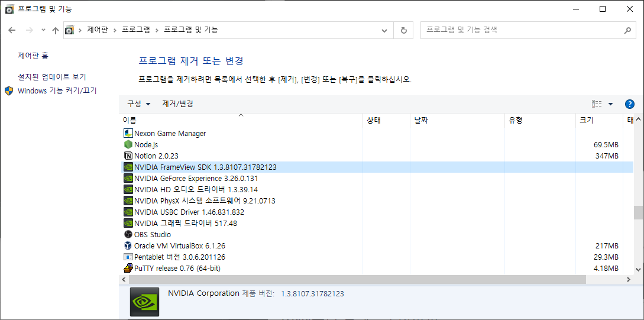This screenshot has height=320, width=644.
Task: Click the 347MB size value for Notion
Action: click(x=607, y=156)
